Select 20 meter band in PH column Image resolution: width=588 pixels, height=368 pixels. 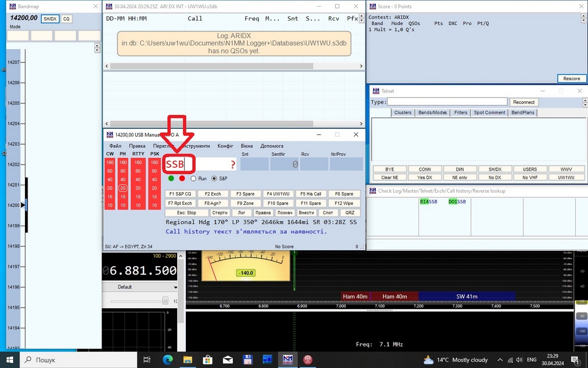(x=122, y=188)
